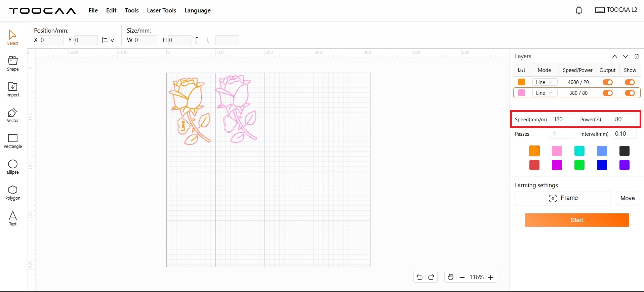Toggle the aspect ratio lock icon
644x292 pixels.
point(197,40)
